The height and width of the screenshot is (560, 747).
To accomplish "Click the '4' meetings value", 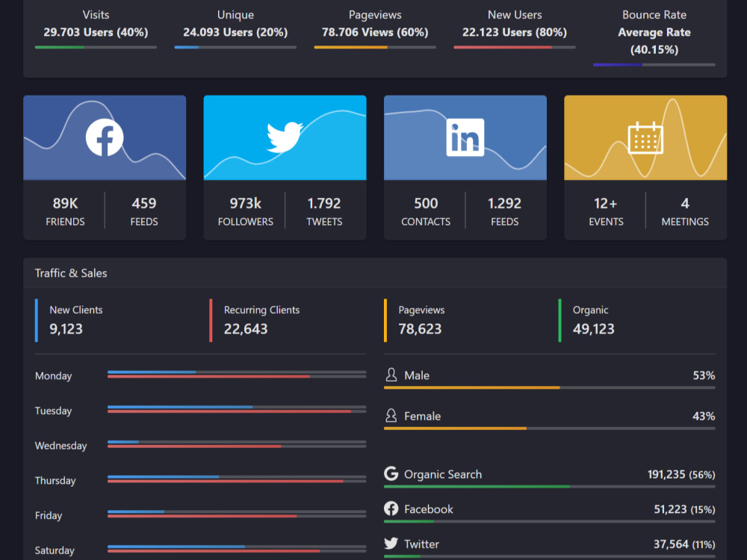I will coord(685,203).
